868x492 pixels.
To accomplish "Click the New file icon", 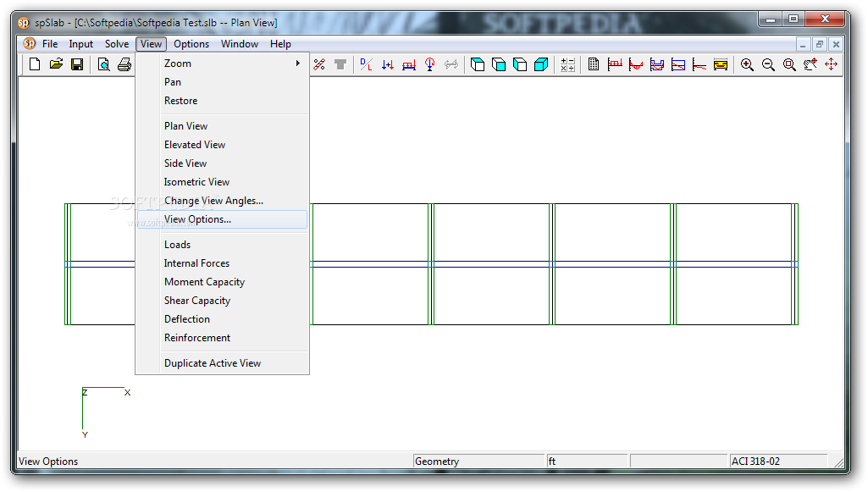I will point(35,64).
